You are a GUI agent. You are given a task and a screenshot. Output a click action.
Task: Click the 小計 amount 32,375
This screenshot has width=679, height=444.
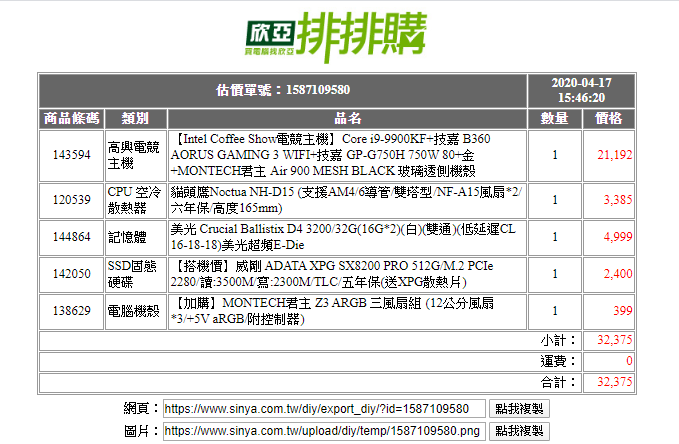(614, 340)
